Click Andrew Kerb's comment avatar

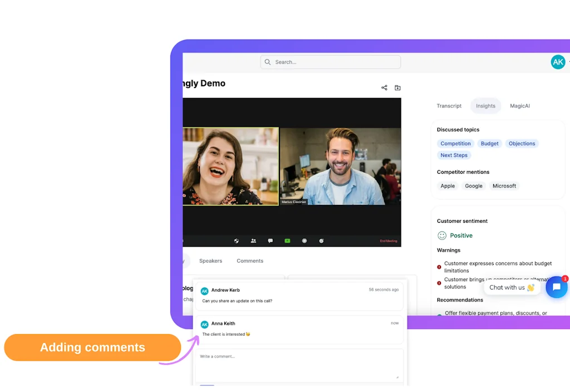tap(204, 291)
